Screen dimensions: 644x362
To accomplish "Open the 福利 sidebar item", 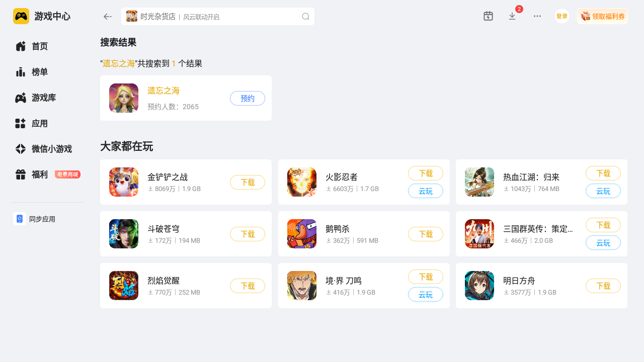I will (46, 174).
